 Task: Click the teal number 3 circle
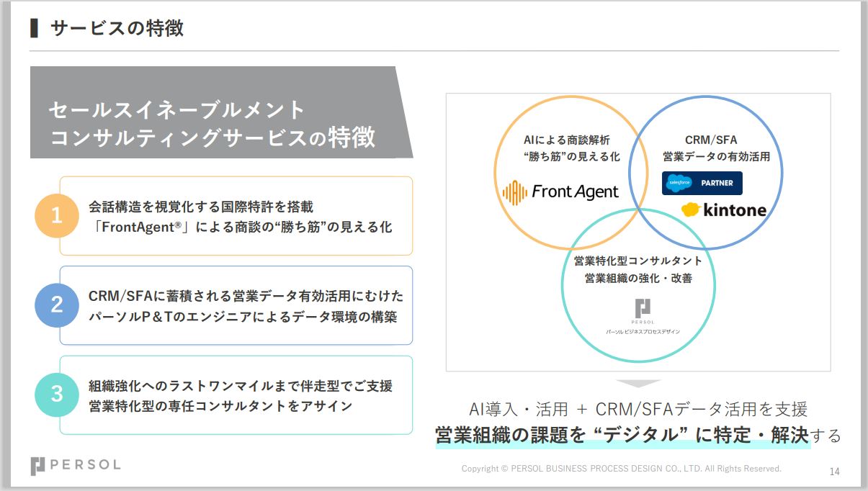(x=57, y=395)
